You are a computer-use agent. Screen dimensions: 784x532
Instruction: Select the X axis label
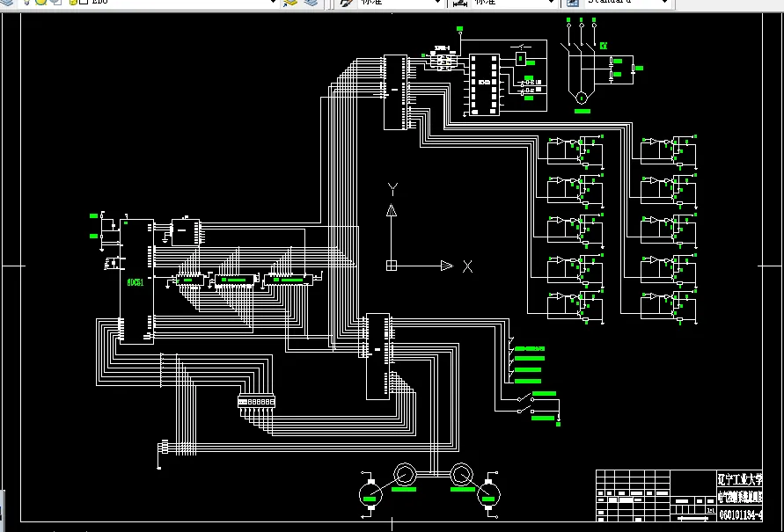tap(467, 266)
